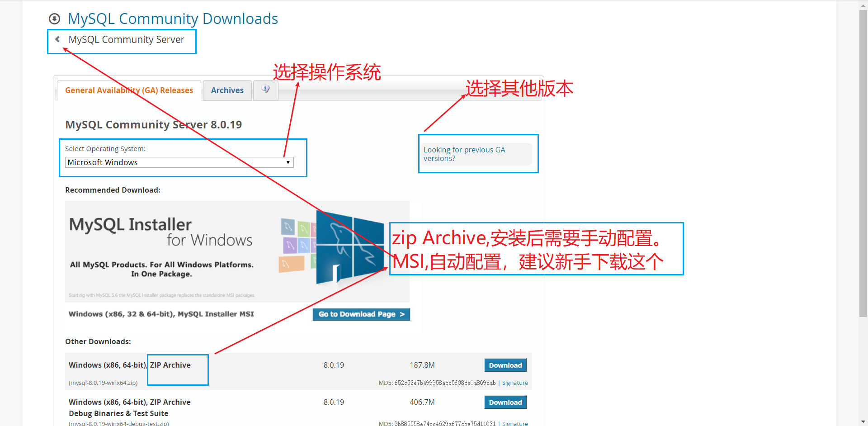The height and width of the screenshot is (426, 868).
Task: Click the download circle icon beside page title
Action: [55, 19]
